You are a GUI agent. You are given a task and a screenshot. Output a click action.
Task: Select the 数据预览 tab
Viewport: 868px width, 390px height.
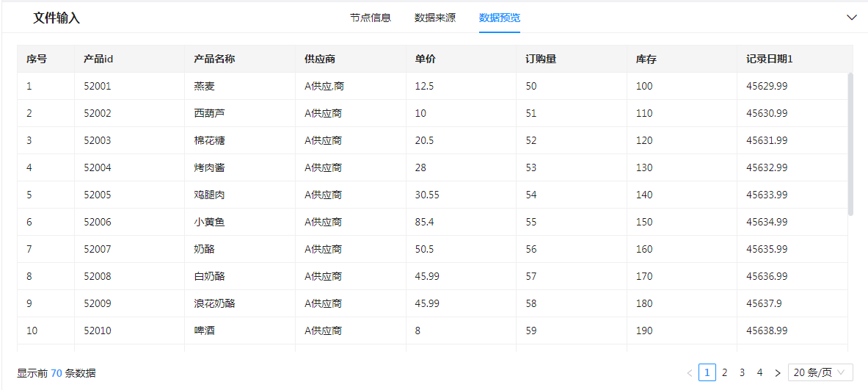click(x=500, y=18)
